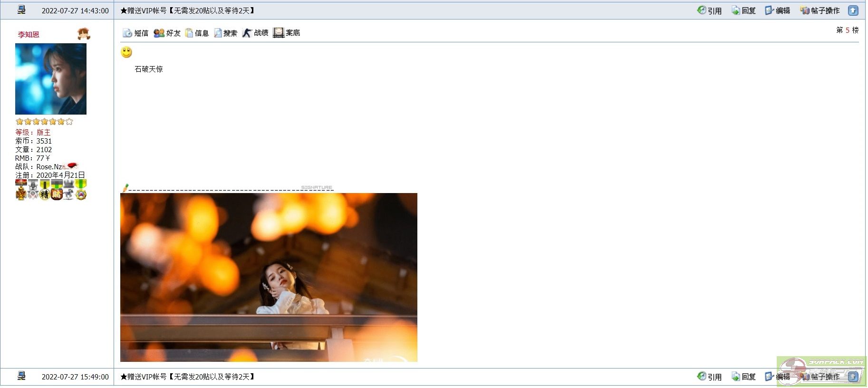The height and width of the screenshot is (388, 868).
Task: Click the 等级: 版主 line
Action: (33, 132)
